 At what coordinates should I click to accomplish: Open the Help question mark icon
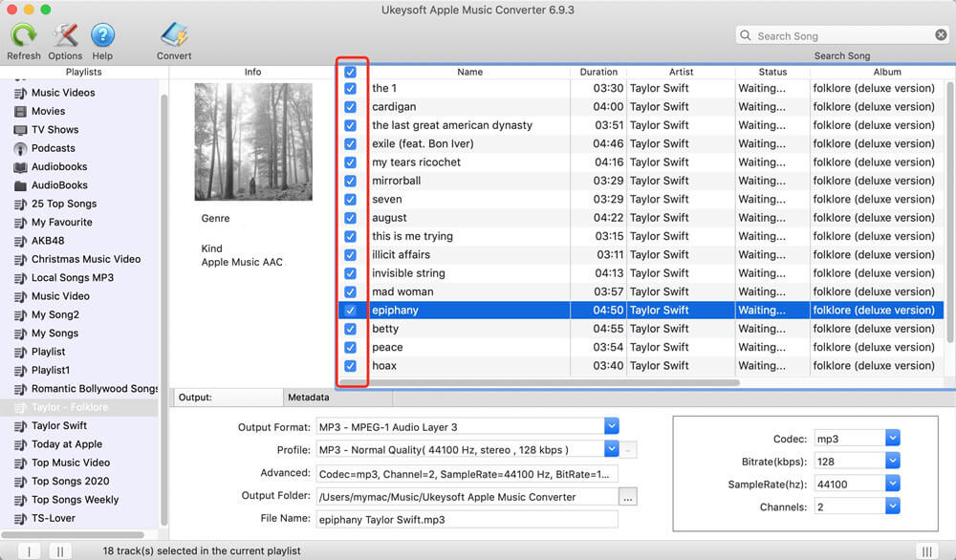(x=102, y=35)
